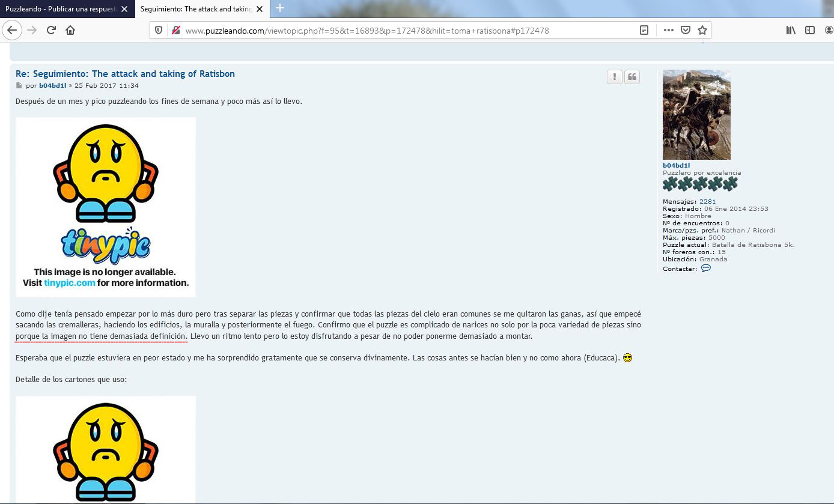Click the five puzzle-piece rank image
This screenshot has width=834, height=504.
700,184
